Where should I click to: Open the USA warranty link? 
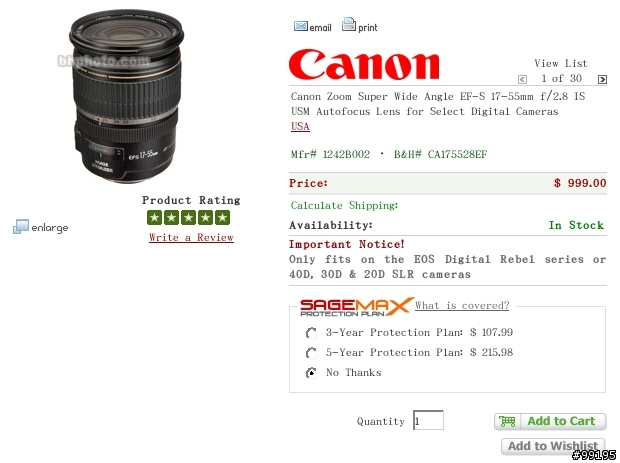coord(300,127)
